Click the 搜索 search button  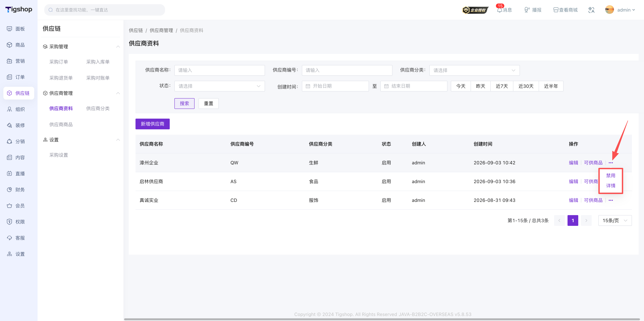tap(184, 103)
